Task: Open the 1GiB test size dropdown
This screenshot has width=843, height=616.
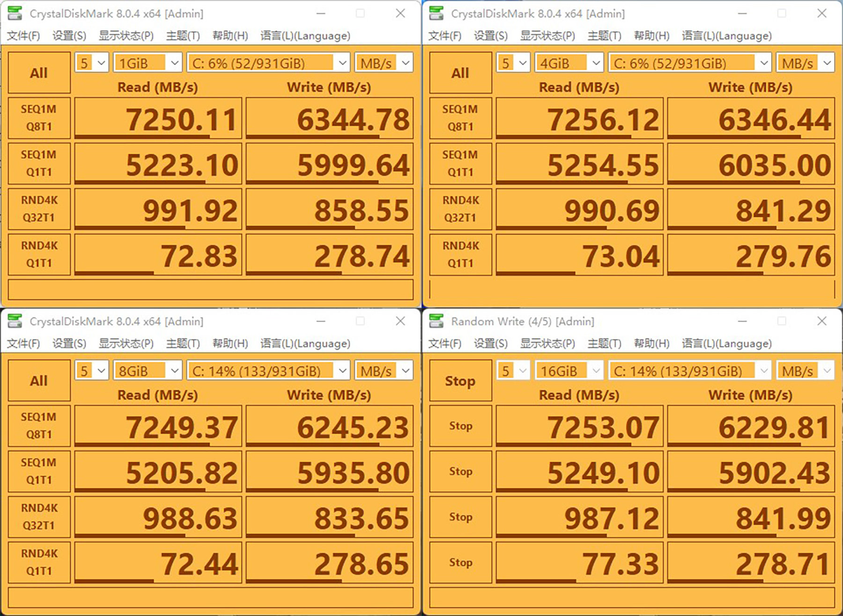Action: [x=148, y=62]
